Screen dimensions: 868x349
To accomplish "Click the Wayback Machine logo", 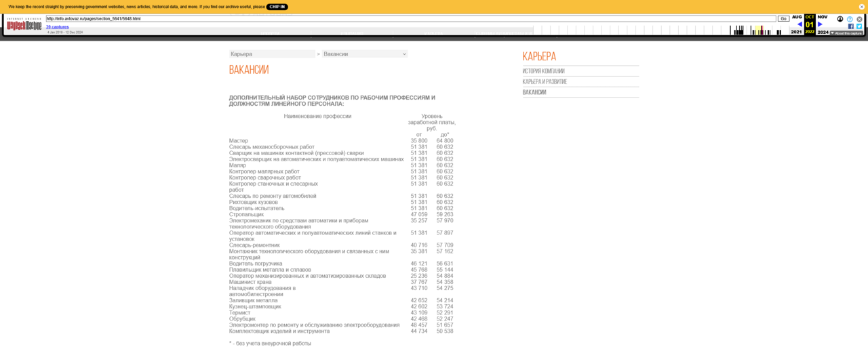I will click(24, 24).
